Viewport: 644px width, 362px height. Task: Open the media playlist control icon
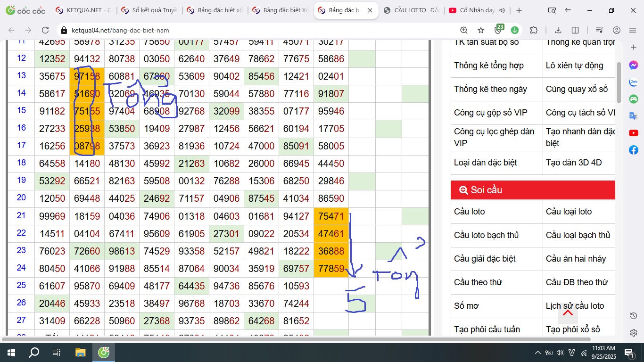(599, 30)
